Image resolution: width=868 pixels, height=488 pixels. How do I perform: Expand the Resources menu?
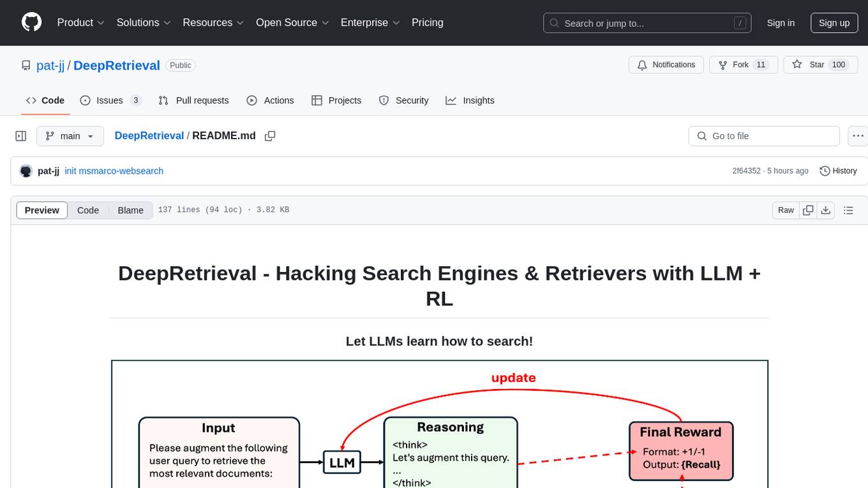coord(213,22)
